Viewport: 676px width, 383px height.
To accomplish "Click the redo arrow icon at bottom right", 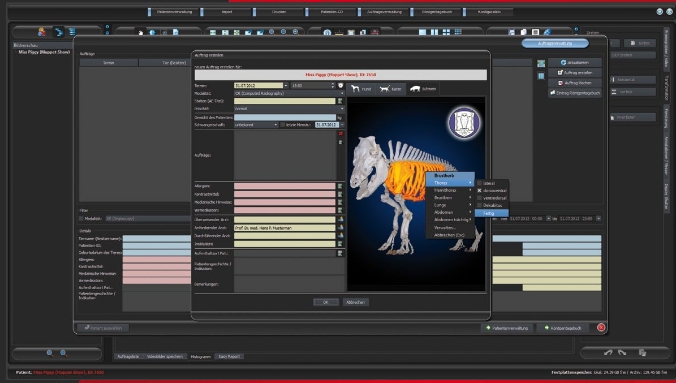I will click(x=622, y=353).
